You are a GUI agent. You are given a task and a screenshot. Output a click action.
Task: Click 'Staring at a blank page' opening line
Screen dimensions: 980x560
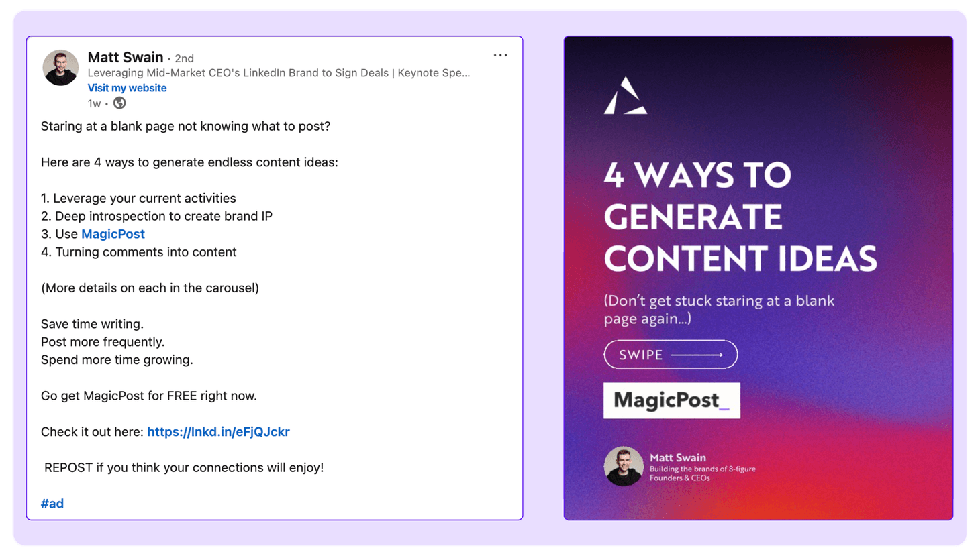click(x=185, y=127)
